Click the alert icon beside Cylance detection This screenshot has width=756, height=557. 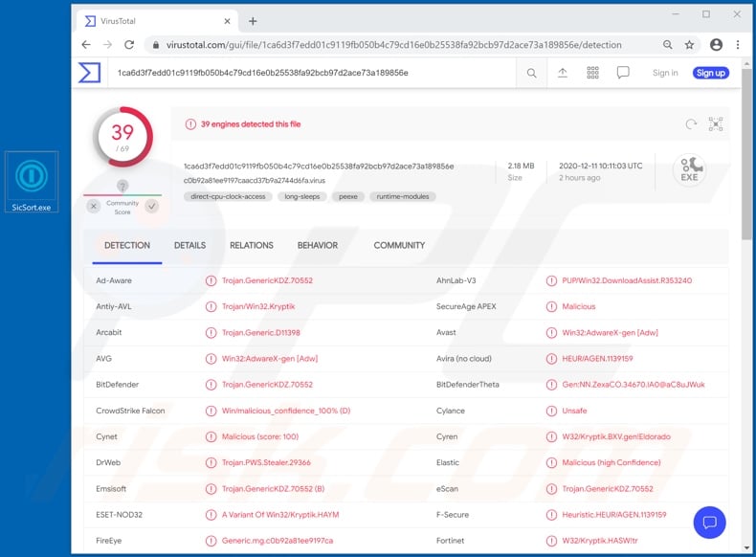(551, 411)
